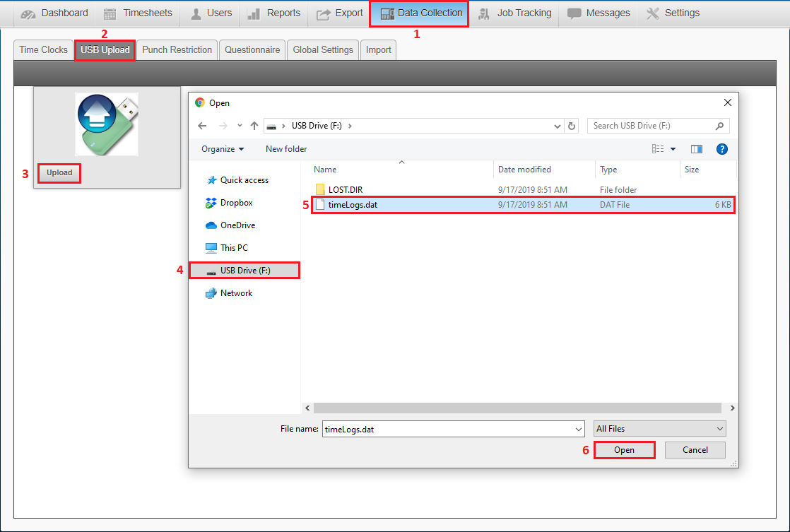Select This PC in sidebar
Viewport: 790px width, 532px height.
click(x=234, y=248)
